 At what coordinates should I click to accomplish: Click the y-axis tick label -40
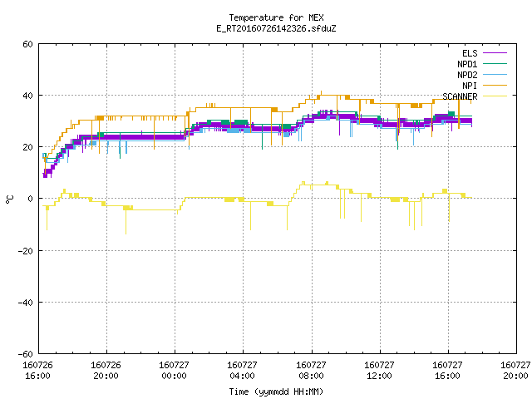click(26, 303)
